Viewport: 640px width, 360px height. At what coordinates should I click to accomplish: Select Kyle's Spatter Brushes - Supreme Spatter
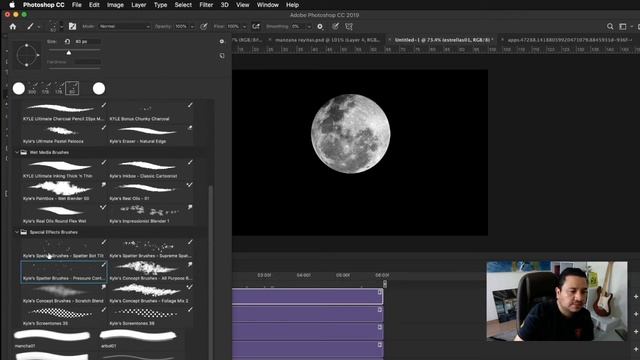click(151, 249)
